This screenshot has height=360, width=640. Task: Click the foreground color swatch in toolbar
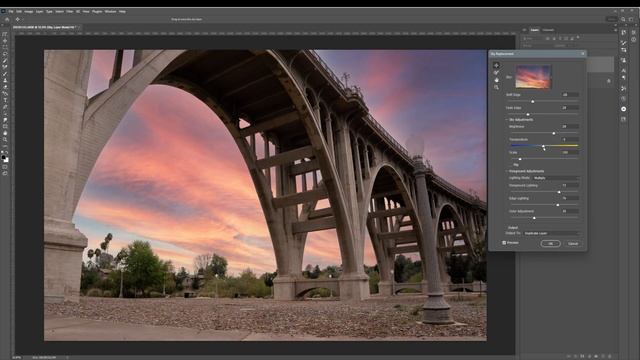pos(4,158)
